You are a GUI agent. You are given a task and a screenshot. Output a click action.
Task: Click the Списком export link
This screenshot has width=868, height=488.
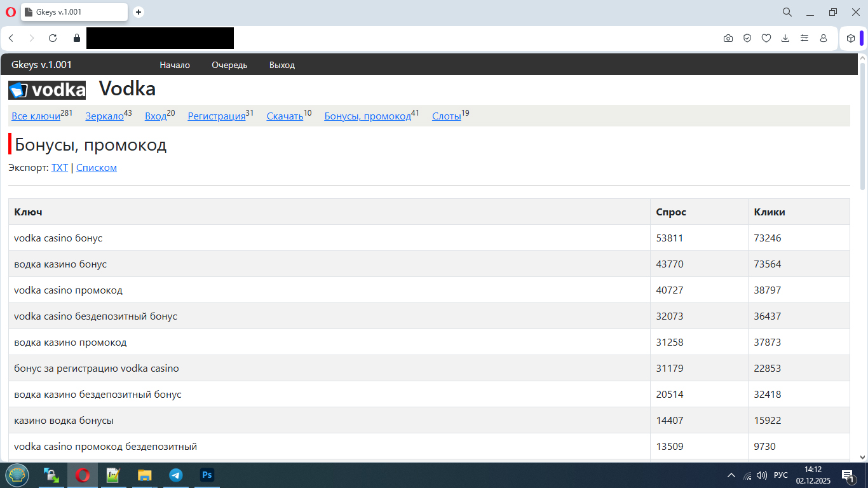[x=97, y=168]
